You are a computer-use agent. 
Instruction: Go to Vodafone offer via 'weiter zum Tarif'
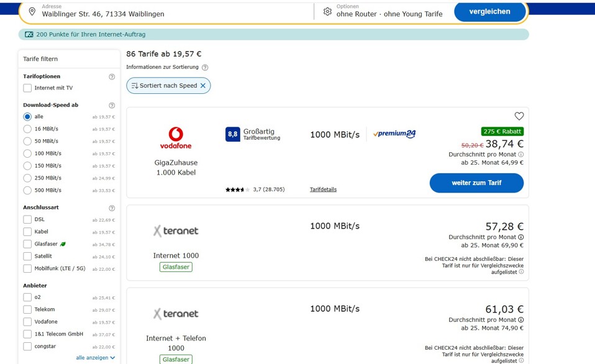[x=476, y=183]
